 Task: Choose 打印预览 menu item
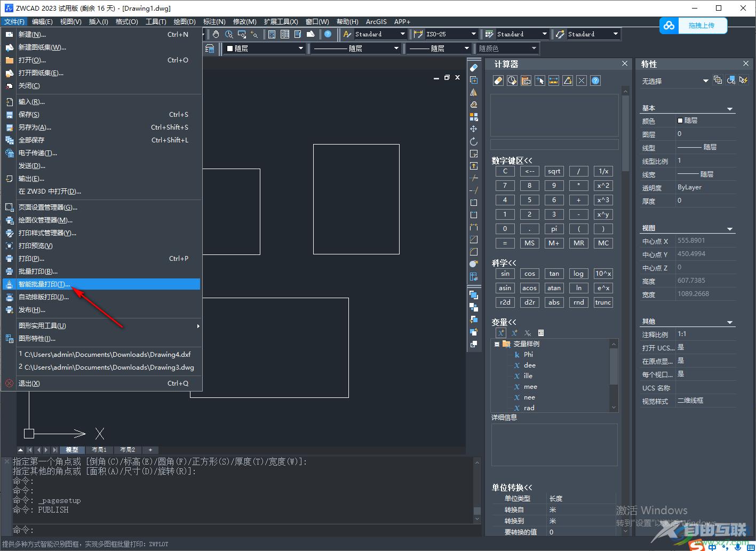(x=101, y=246)
